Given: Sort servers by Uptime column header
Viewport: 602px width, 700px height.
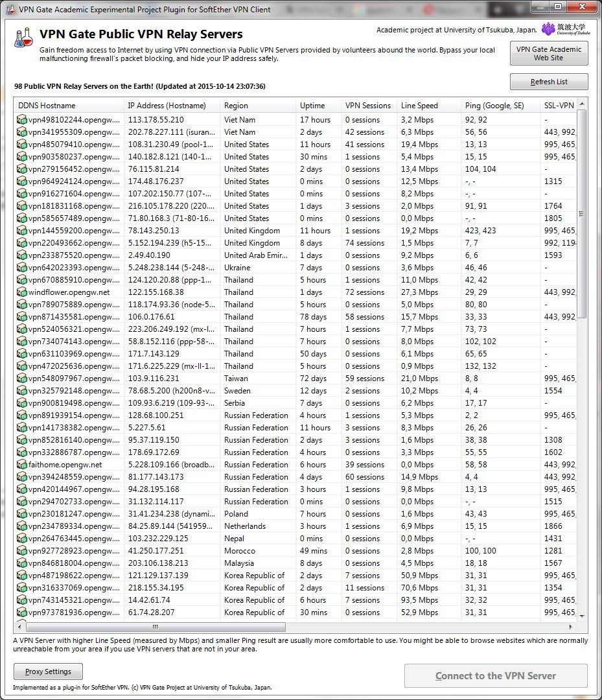Looking at the screenshot, I should coord(319,106).
